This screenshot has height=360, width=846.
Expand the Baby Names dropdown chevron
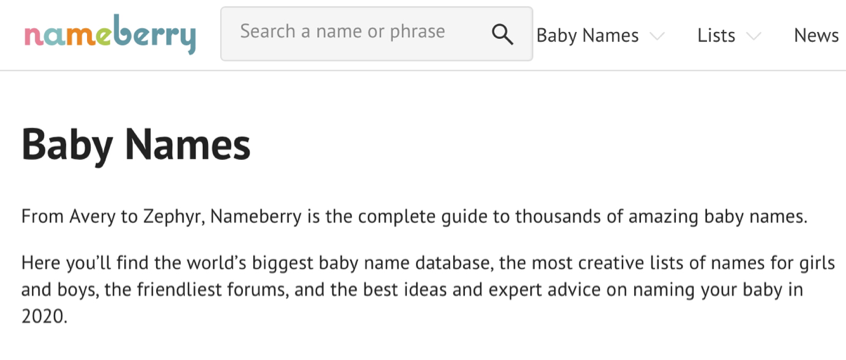pos(657,36)
